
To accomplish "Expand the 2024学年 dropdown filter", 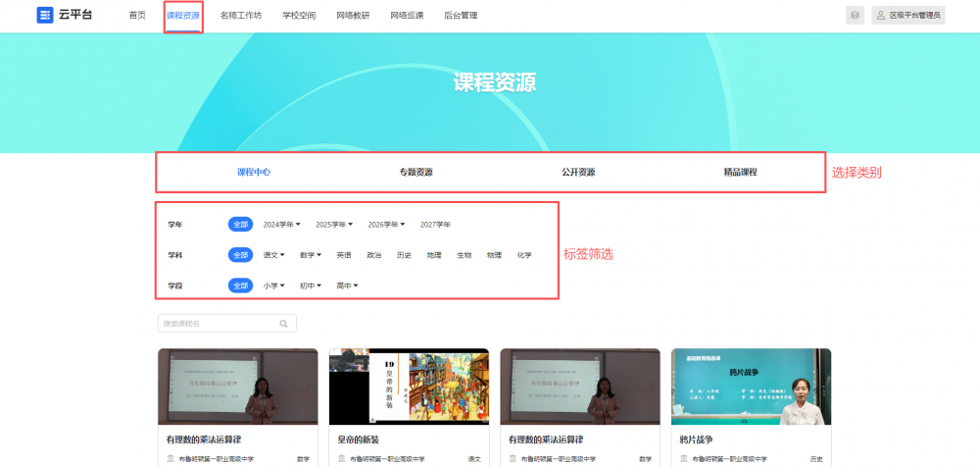I will pos(281,225).
